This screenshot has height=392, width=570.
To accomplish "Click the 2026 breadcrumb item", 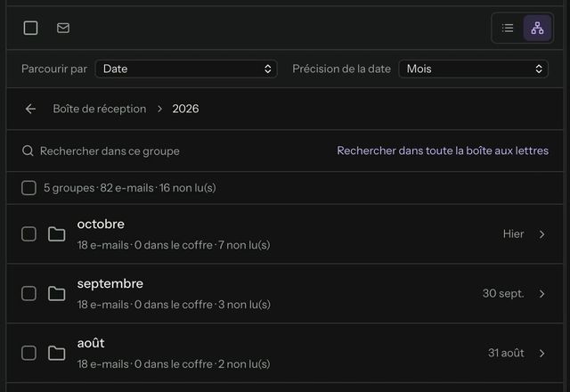I will point(185,109).
